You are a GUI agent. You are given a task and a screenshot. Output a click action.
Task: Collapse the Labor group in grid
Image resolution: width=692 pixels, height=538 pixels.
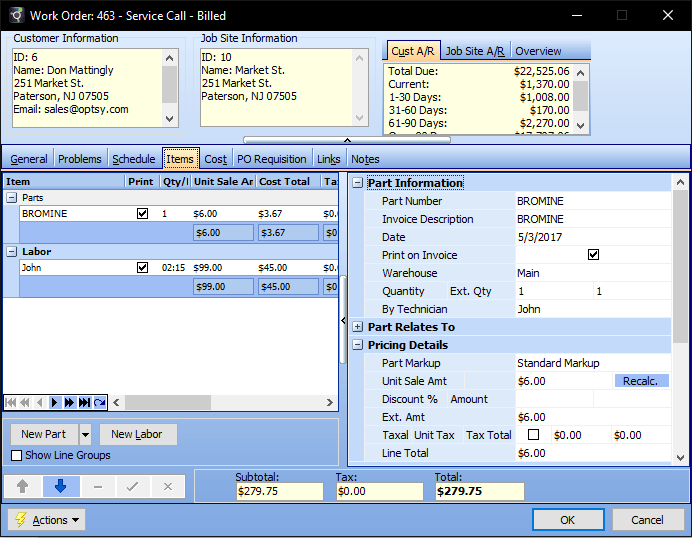[x=11, y=252]
